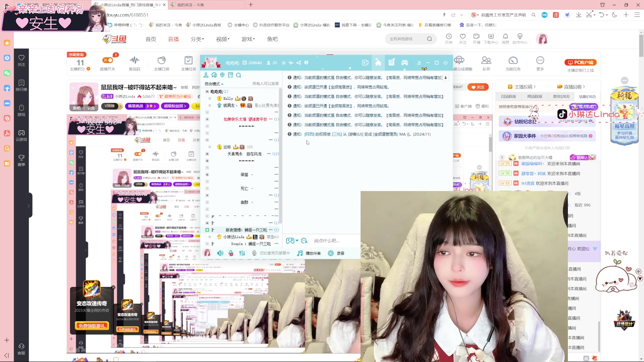Screen dimensions: 644x362
Task: Click the PC客户端 button
Action: pos(580,62)
